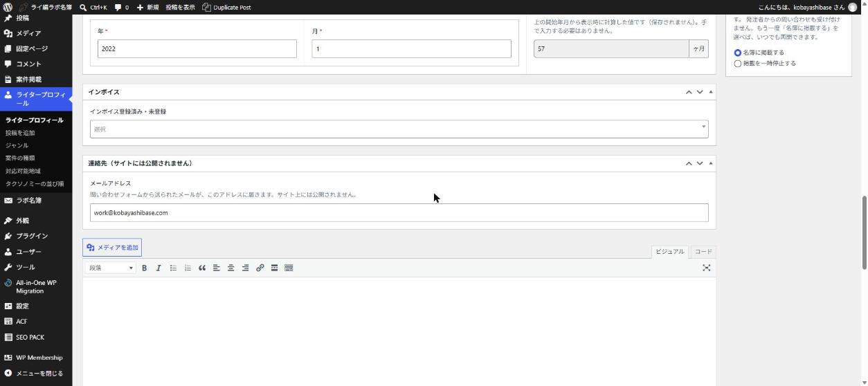This screenshot has width=868, height=386.
Task: Open the 段落 paragraph format dropdown
Action: pos(110,268)
